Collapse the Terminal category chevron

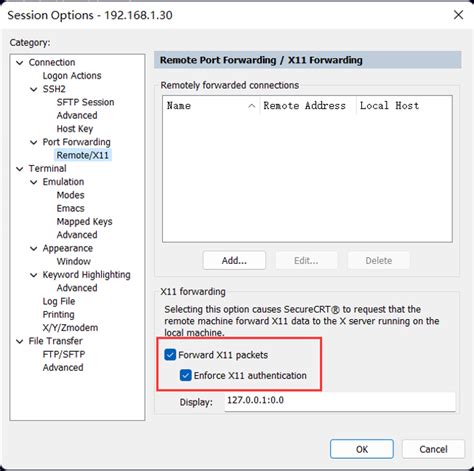(20, 169)
